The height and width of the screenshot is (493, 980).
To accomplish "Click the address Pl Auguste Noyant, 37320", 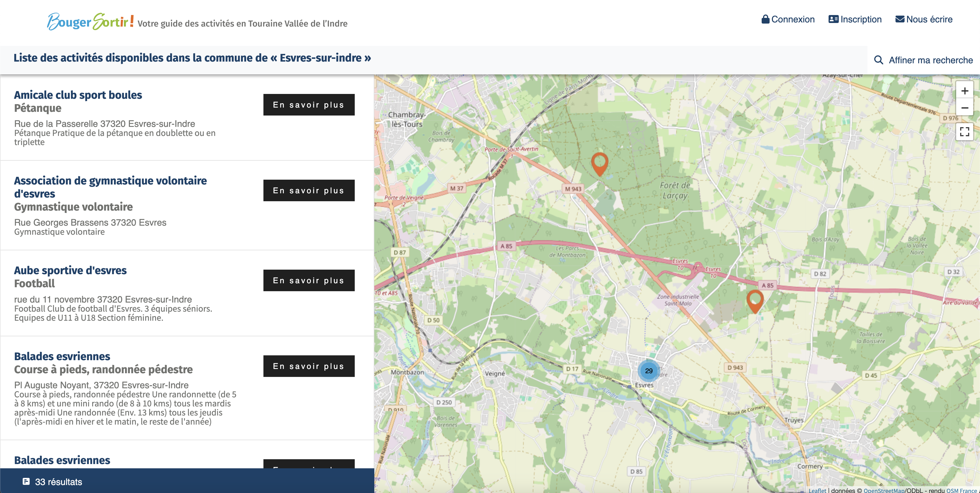I will (101, 385).
